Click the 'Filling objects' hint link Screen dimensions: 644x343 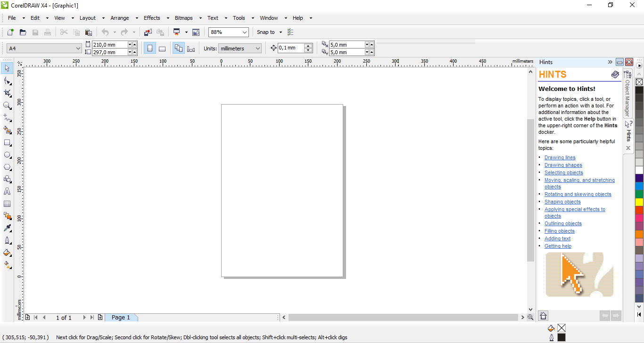click(559, 231)
